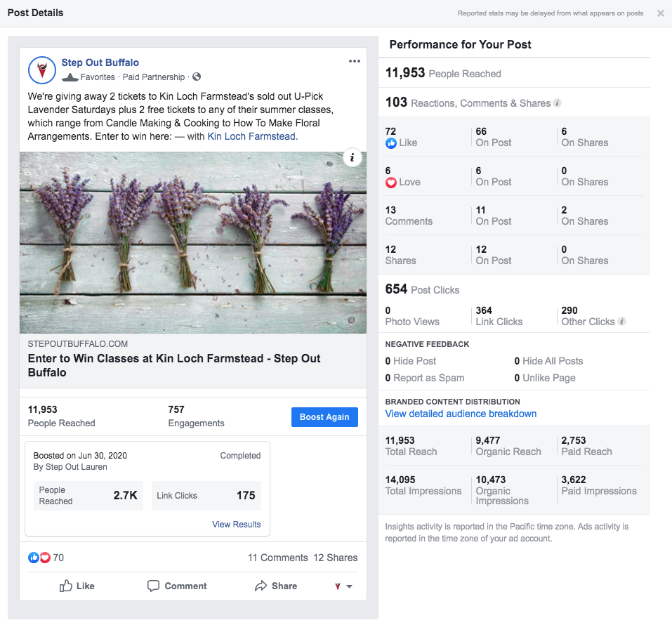Click the 13 Comments stat row

(x=409, y=216)
